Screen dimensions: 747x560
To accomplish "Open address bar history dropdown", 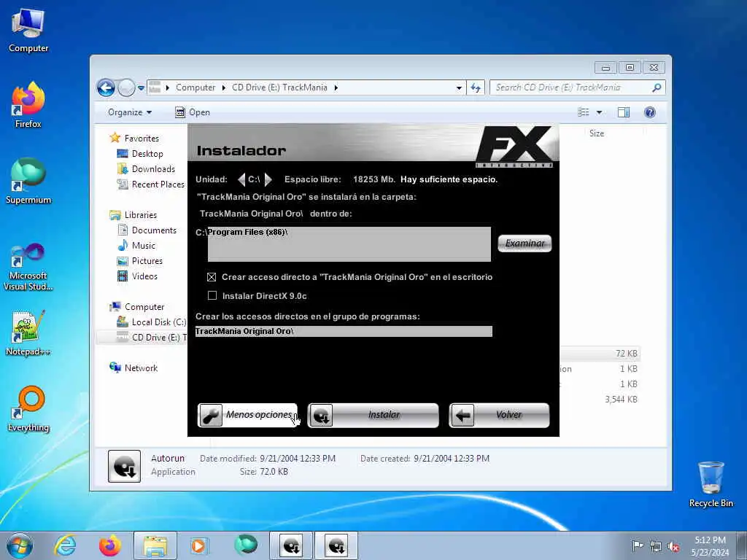I will [x=459, y=87].
